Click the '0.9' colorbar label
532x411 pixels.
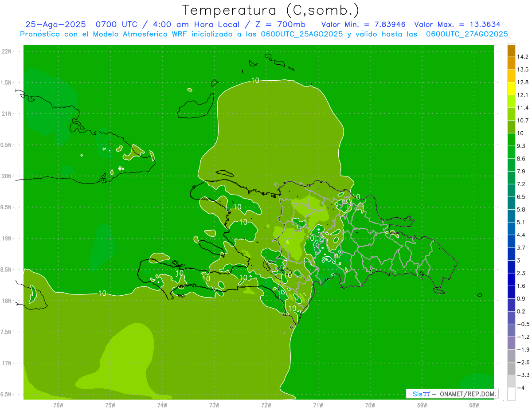521,298
